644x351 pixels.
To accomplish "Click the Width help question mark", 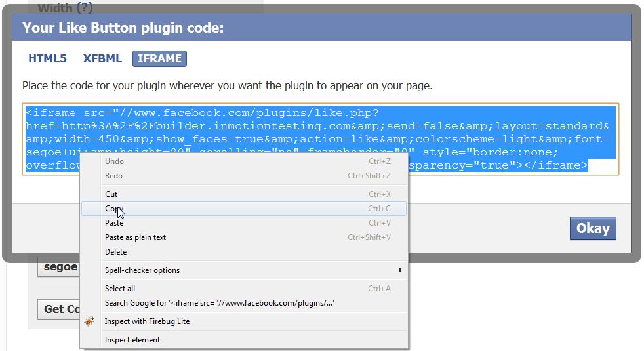I will pos(84,7).
